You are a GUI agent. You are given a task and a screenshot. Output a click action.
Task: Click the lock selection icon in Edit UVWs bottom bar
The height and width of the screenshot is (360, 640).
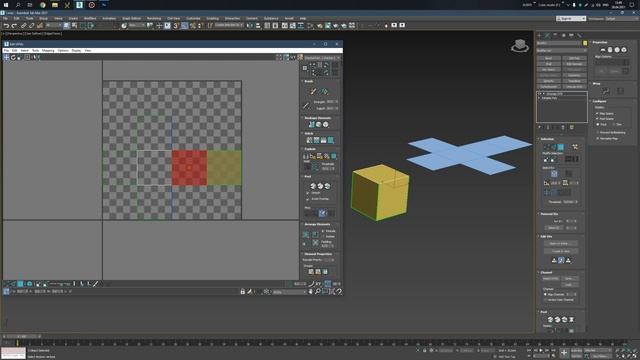click(242, 291)
